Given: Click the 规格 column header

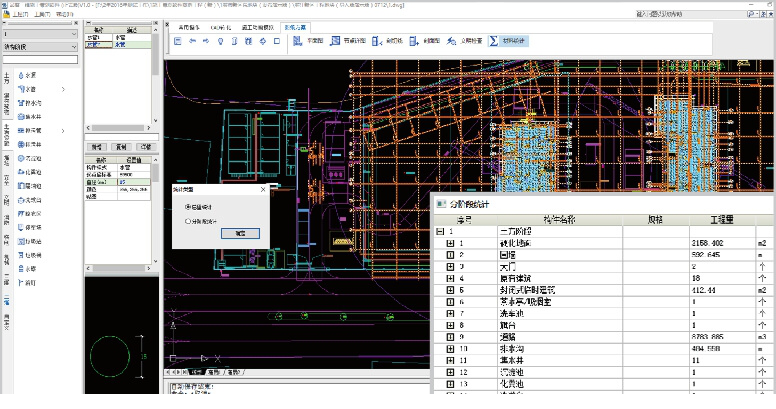Looking at the screenshot, I should [x=656, y=219].
